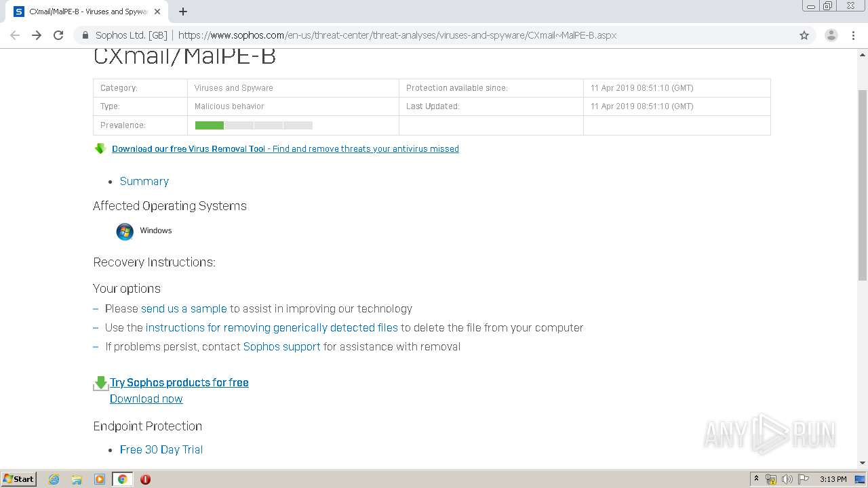Select the Chrome taskbar button
868x488 pixels.
[x=122, y=479]
